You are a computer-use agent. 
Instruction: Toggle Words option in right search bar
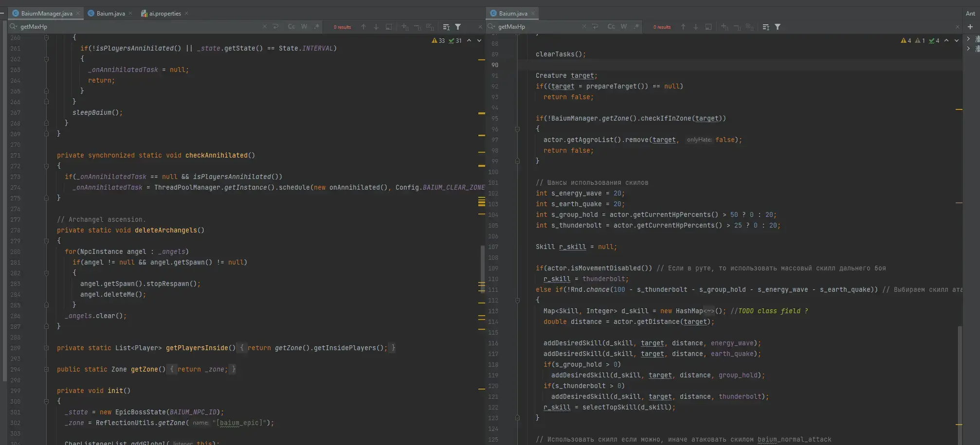(624, 27)
